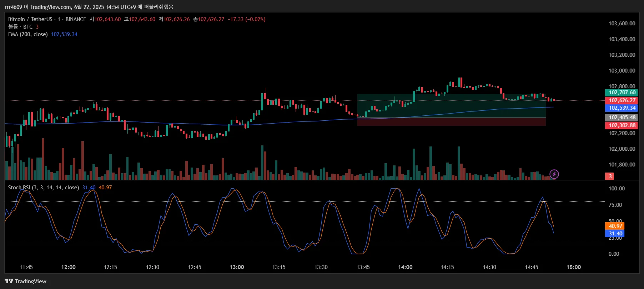Screen dimensions: 644x289
Task: Click the red volume value 3 axis tag
Action: pos(610,176)
